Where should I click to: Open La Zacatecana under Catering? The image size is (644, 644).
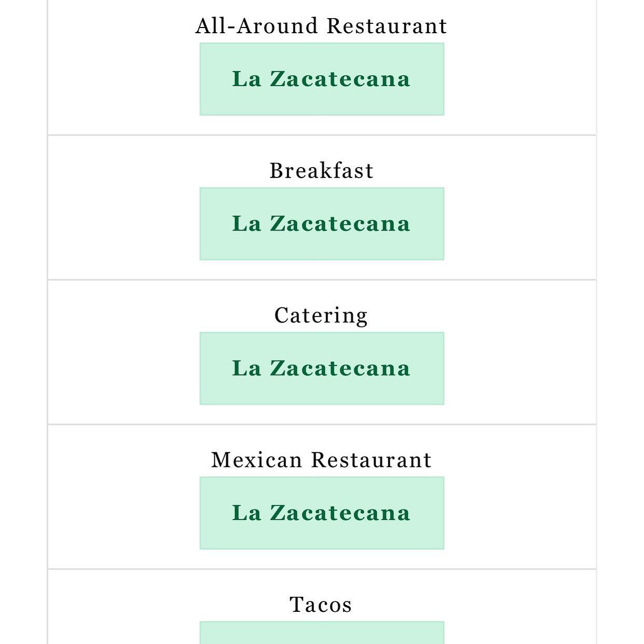pyautogui.click(x=322, y=368)
